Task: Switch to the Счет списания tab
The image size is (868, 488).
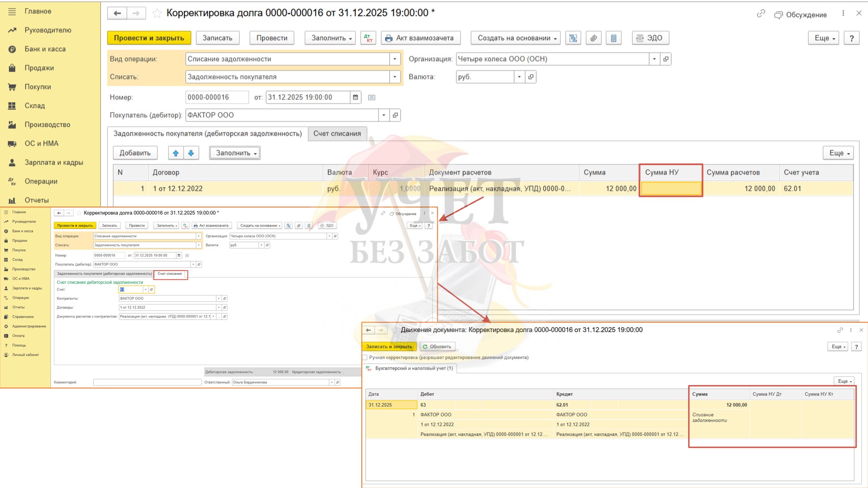Action: (337, 134)
